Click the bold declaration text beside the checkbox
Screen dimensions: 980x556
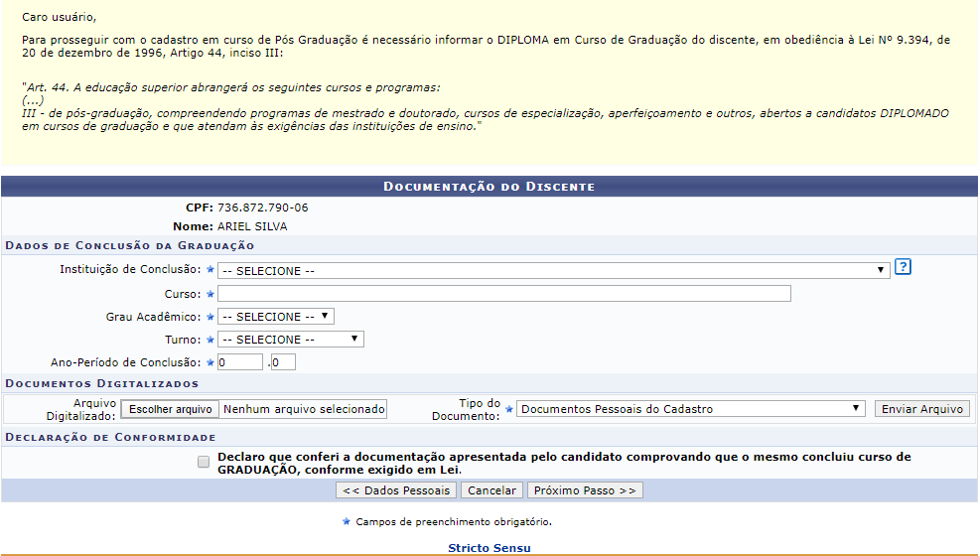tap(563, 464)
